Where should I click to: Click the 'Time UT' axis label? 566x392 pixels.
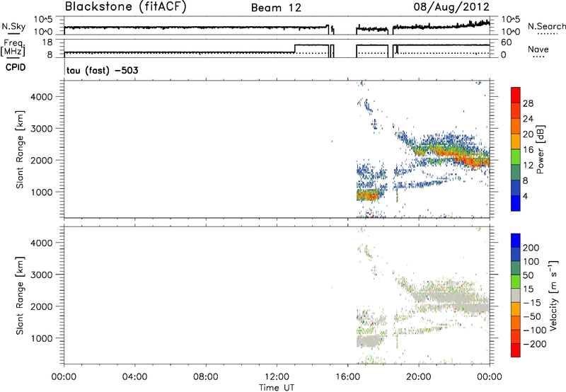click(277, 387)
